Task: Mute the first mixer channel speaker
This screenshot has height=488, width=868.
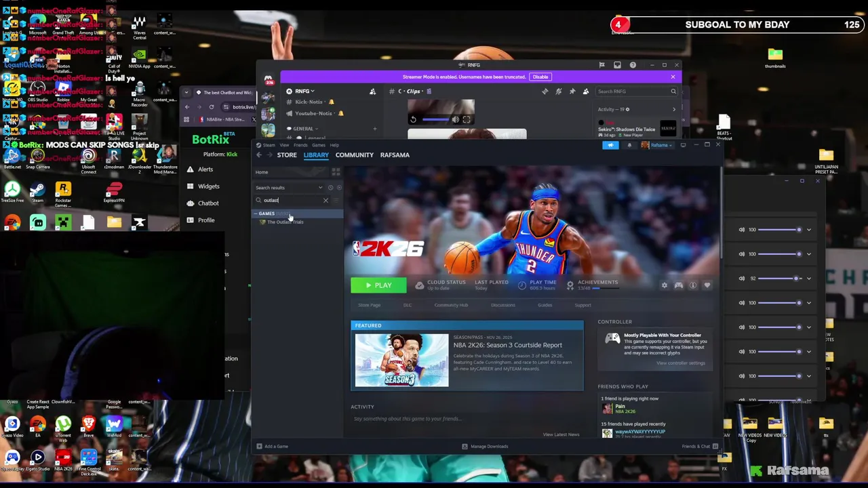Action: tap(741, 230)
